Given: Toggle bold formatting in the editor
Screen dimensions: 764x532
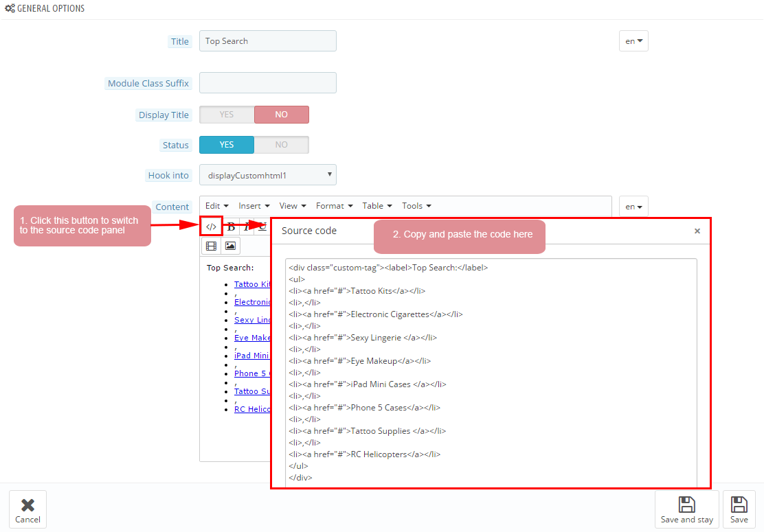Looking at the screenshot, I should (232, 227).
